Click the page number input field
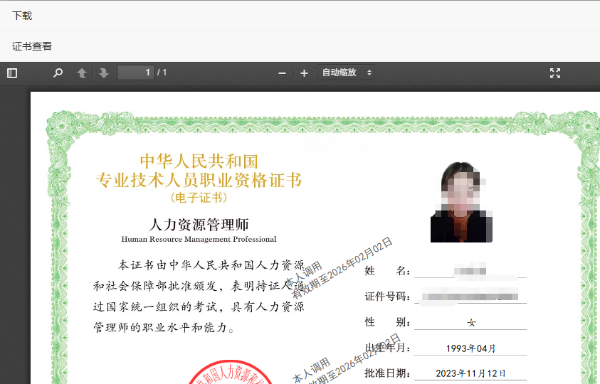This screenshot has height=384, width=600. pyautogui.click(x=135, y=73)
